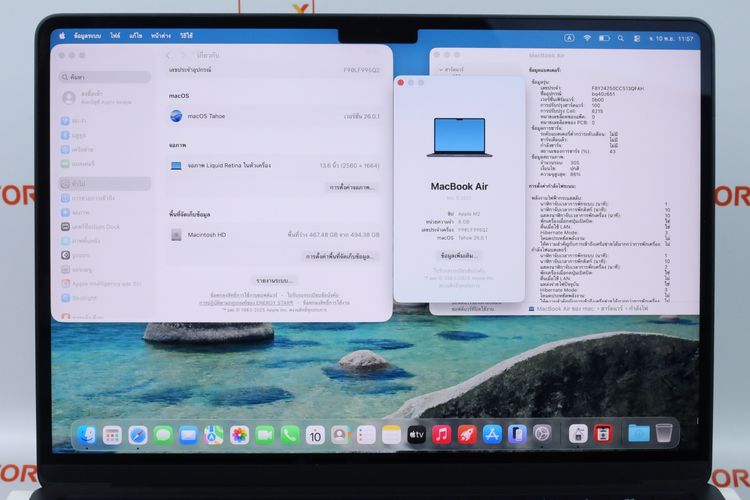Start FaceTime from the Dock
The width and height of the screenshot is (750, 500).
coord(265,435)
